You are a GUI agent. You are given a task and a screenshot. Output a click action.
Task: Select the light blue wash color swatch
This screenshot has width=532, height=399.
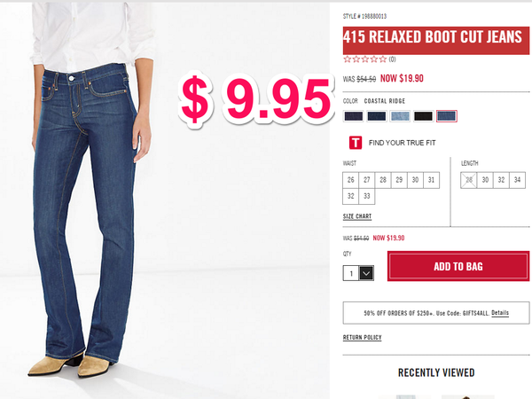point(400,116)
